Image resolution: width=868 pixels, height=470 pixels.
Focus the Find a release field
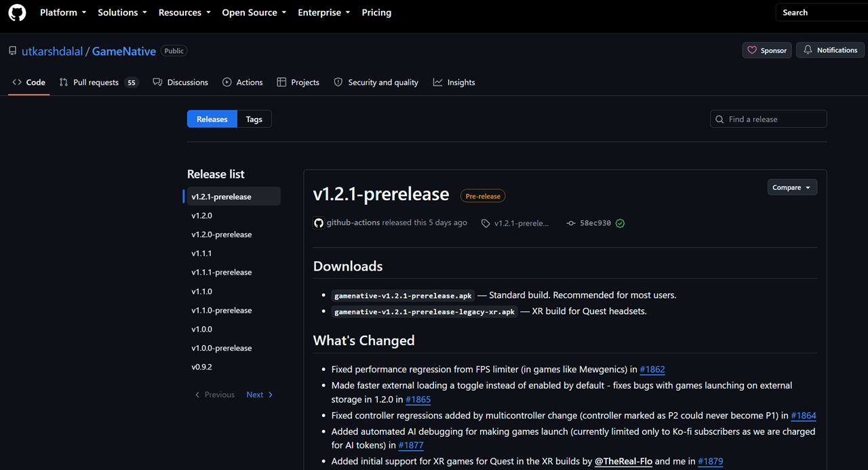(768, 119)
